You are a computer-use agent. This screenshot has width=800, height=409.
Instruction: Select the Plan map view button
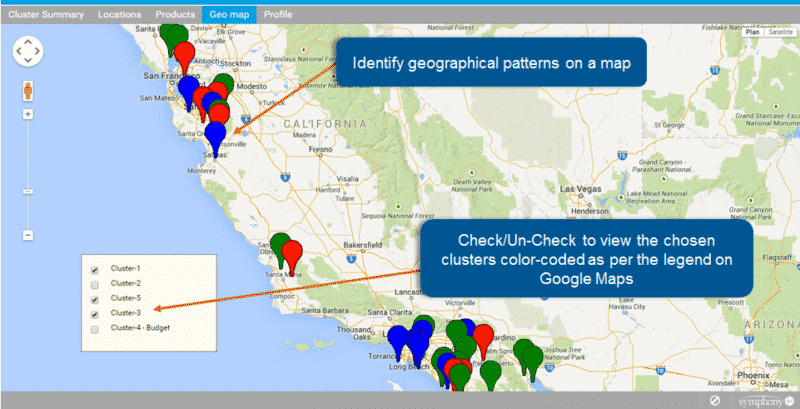752,32
